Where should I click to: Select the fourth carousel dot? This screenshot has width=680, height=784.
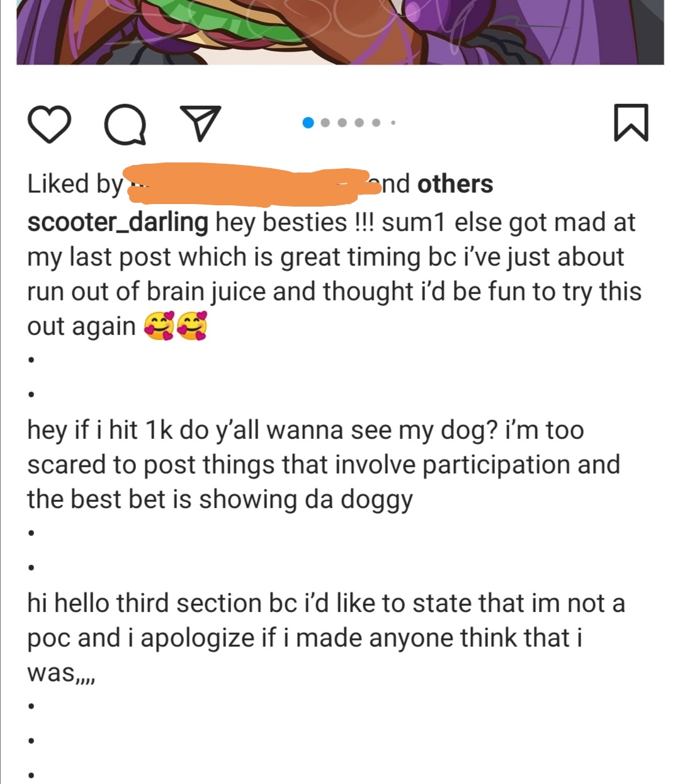[360, 123]
